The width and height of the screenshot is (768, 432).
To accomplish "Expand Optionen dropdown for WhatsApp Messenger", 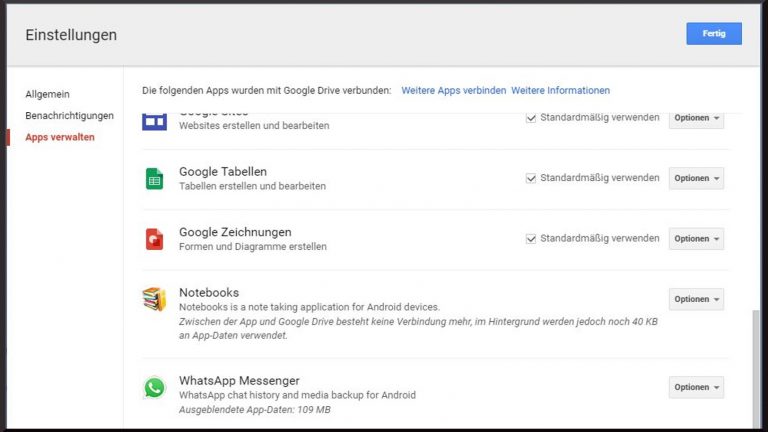I will tap(696, 387).
